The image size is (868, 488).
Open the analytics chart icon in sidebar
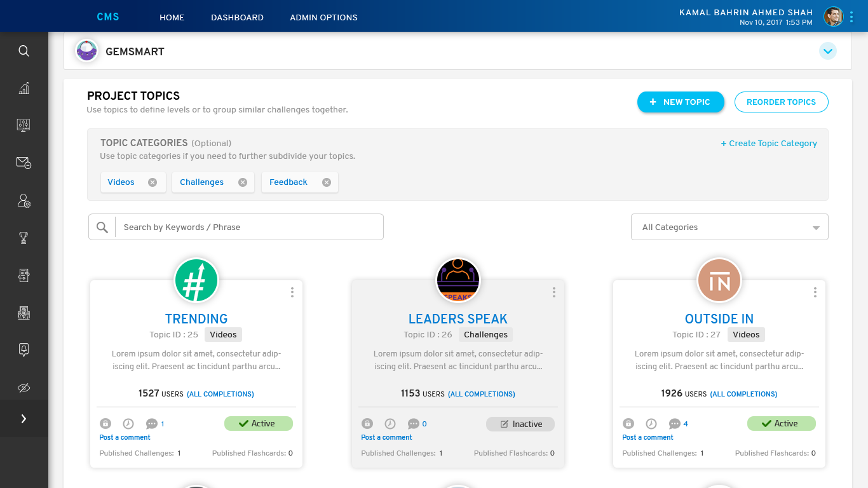pos(24,88)
